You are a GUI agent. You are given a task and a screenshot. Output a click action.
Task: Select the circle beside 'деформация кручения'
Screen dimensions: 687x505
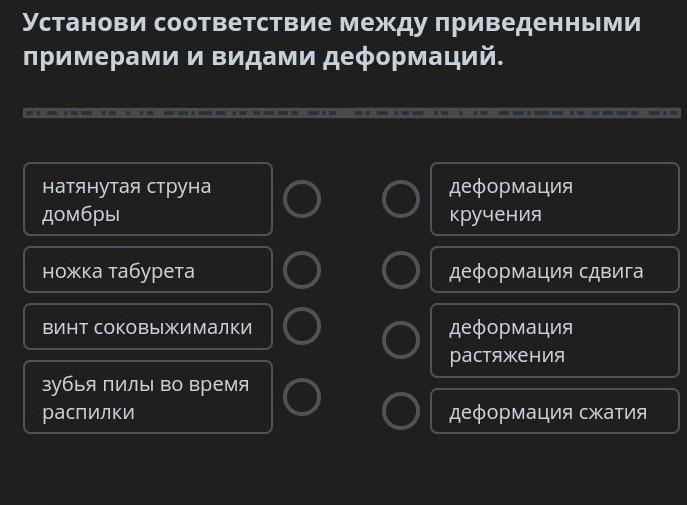401,199
